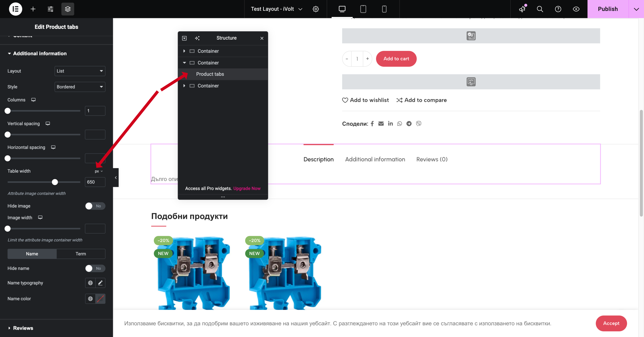Open the Style Bordered dropdown
This screenshot has height=337, width=644.
80,87
